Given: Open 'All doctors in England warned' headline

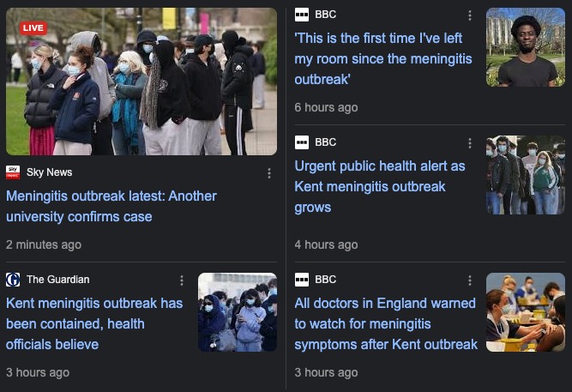Looking at the screenshot, I should point(386,323).
